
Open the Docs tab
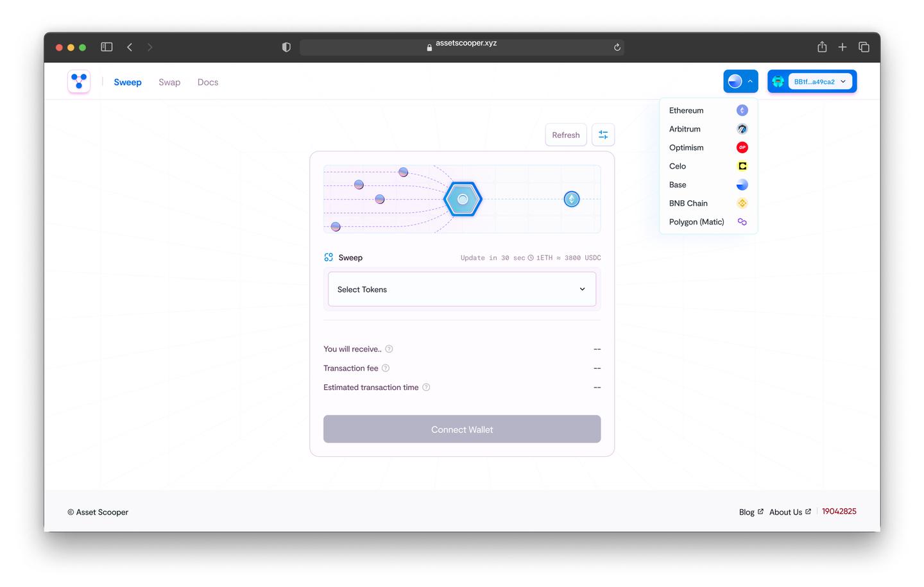[208, 82]
